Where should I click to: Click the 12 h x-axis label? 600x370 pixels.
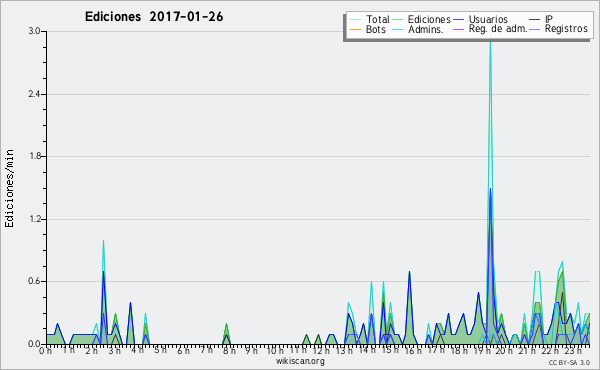tap(321, 351)
